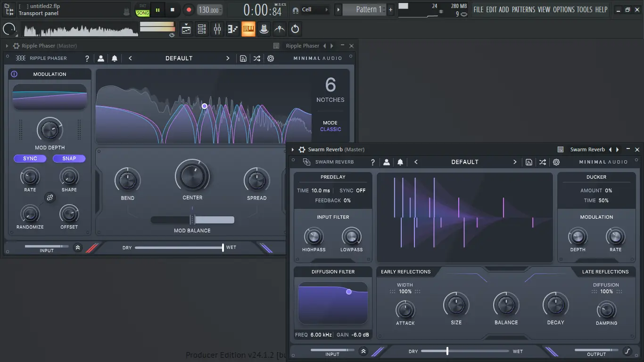Toggle Predelay SYNC OFF in Swarm Reverb
Viewport: 644px width, 362px height.
point(361,190)
